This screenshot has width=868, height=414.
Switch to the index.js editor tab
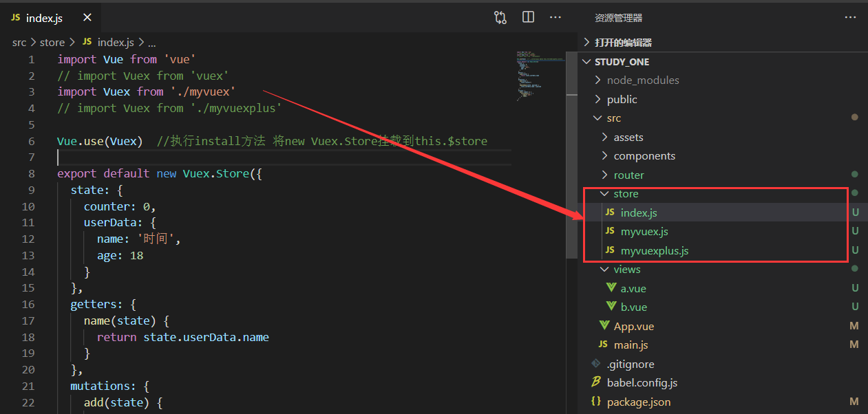pos(51,18)
